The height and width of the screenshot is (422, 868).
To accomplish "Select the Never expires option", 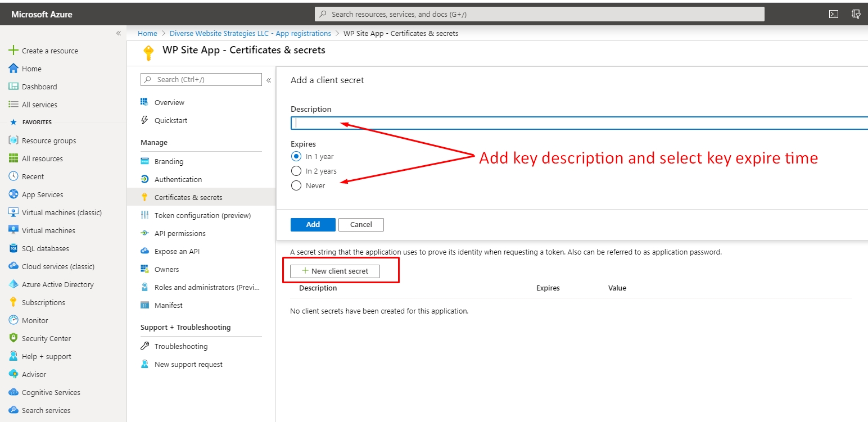I will [296, 185].
